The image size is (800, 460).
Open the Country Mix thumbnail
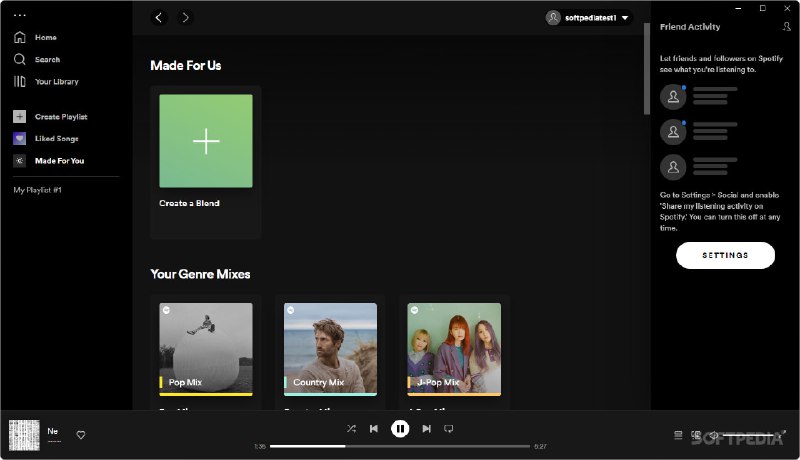[x=330, y=349]
